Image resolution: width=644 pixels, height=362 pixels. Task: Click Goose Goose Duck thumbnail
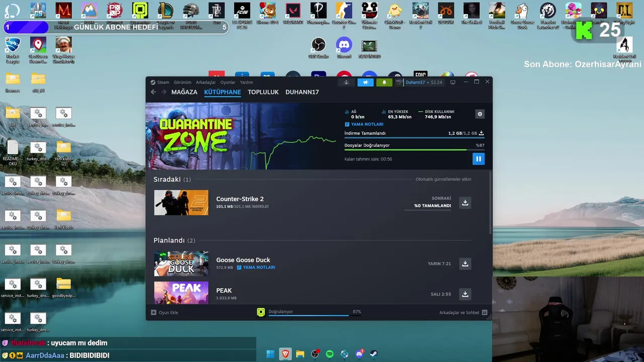(x=181, y=263)
